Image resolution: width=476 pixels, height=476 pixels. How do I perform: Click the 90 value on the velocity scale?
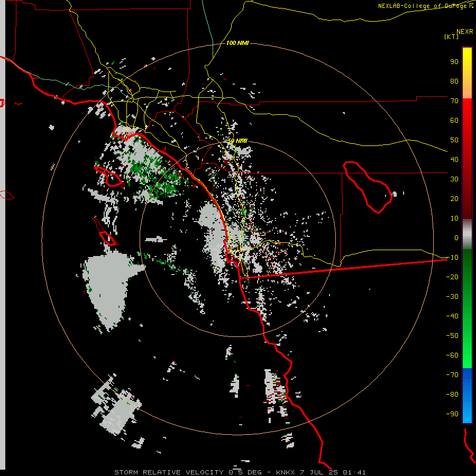tap(454, 62)
